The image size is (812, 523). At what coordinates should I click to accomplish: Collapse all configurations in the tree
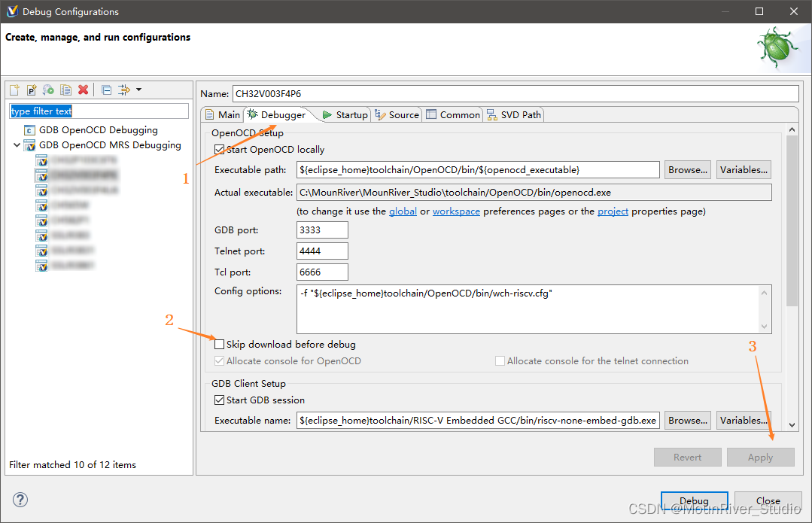pos(107,90)
